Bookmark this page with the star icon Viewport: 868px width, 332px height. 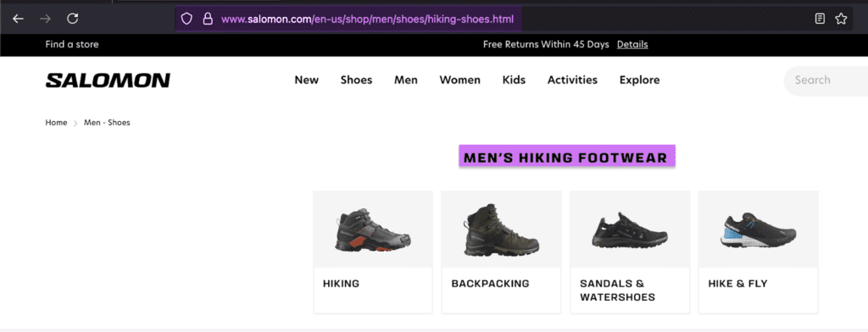coord(841,19)
